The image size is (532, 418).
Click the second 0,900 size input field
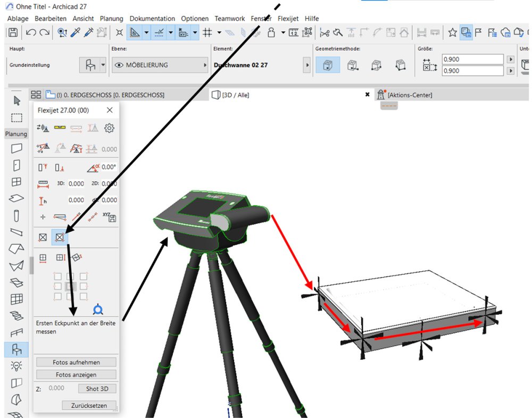(x=472, y=71)
